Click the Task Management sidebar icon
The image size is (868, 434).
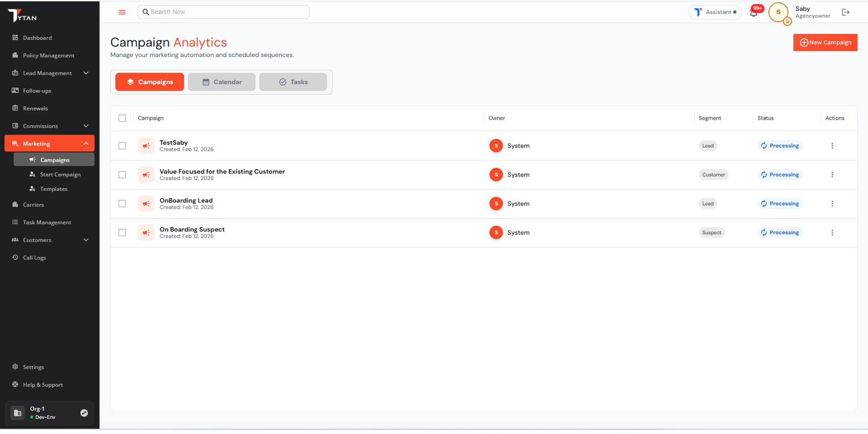pos(15,223)
